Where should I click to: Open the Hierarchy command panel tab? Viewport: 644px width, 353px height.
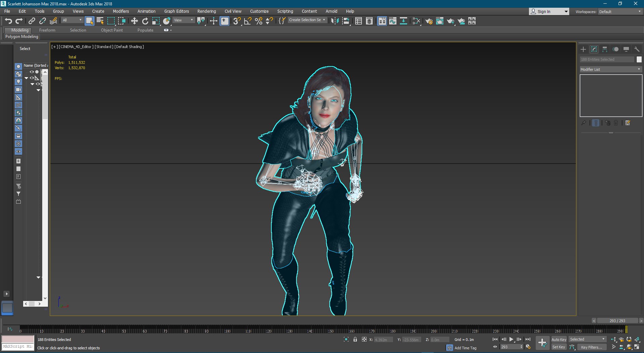605,49
